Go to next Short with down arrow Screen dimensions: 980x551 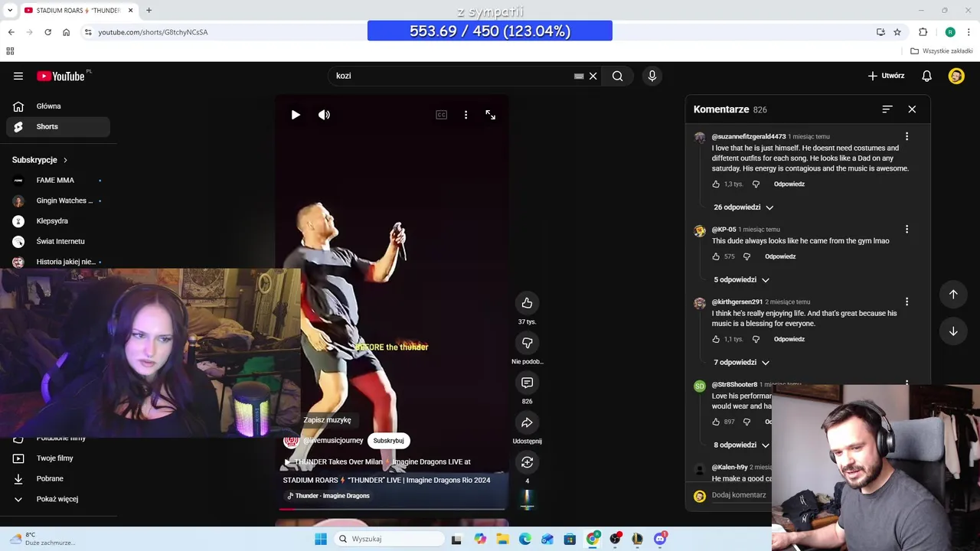click(953, 331)
